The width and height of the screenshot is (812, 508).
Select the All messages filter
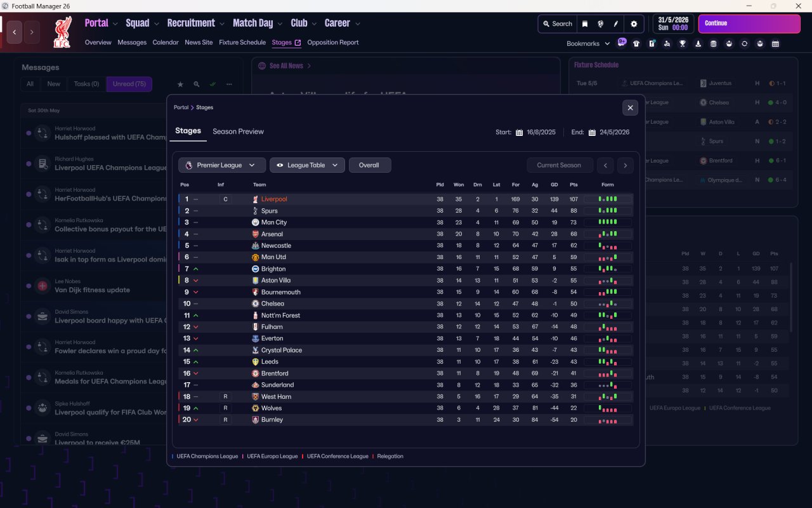point(30,84)
